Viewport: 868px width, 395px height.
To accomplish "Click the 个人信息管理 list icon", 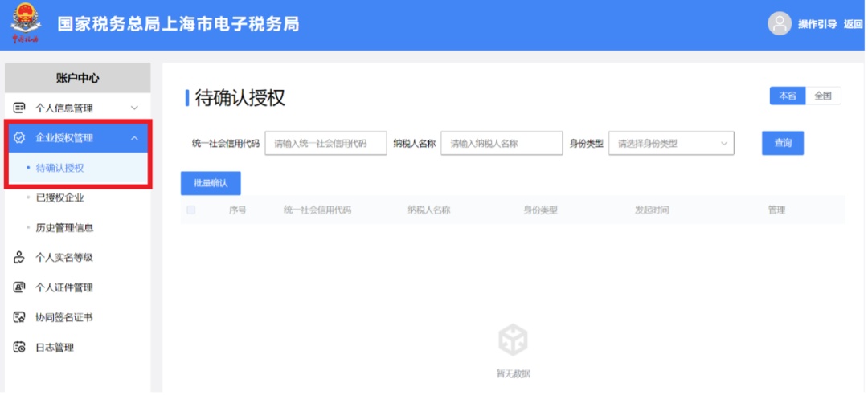I will [x=18, y=108].
